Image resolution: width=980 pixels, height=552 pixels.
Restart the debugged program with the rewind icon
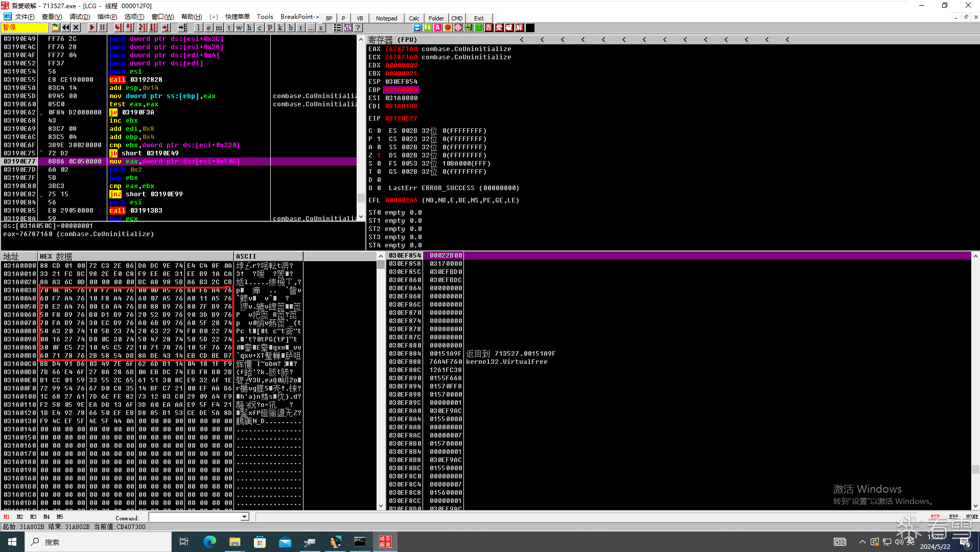[x=66, y=28]
